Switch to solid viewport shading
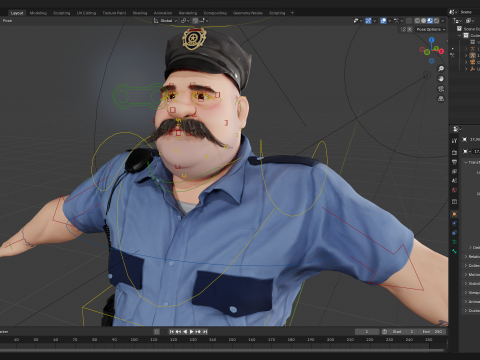This screenshot has height=360, width=480. click(x=424, y=21)
